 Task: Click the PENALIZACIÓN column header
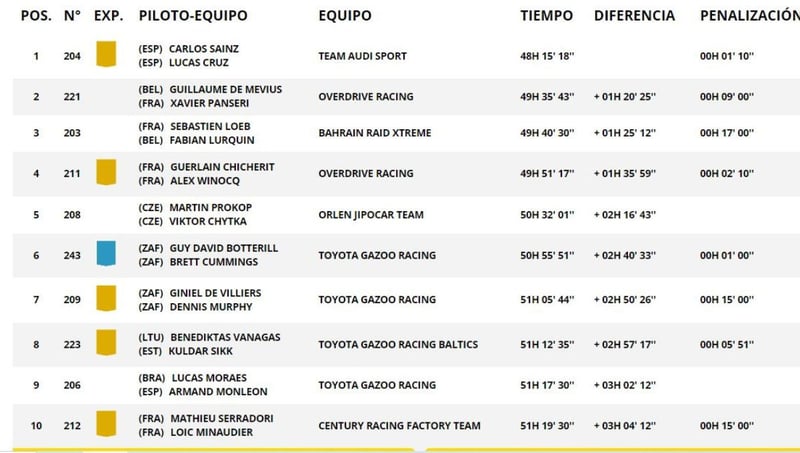click(x=748, y=16)
